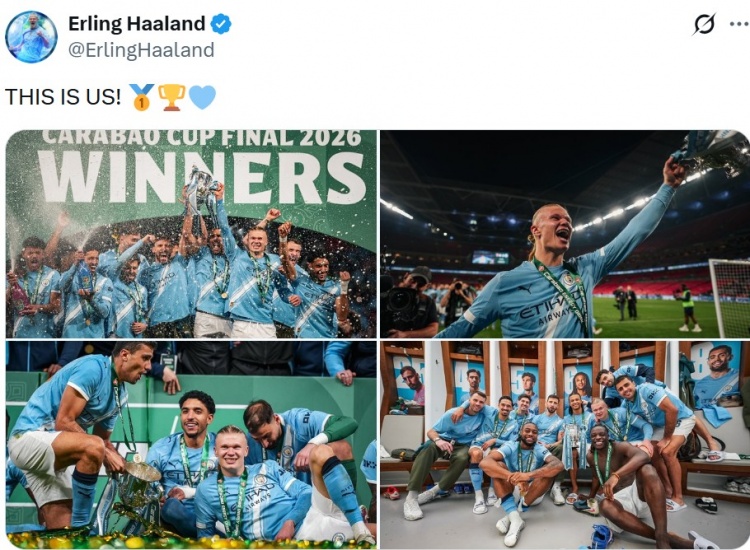
Task: Click the blue verified checkmark badge
Action: (221, 24)
